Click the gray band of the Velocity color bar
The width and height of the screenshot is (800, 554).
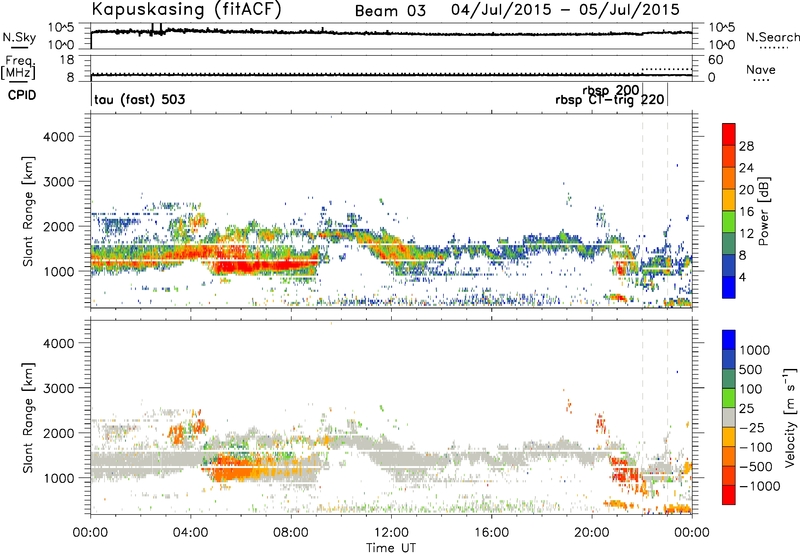point(729,418)
